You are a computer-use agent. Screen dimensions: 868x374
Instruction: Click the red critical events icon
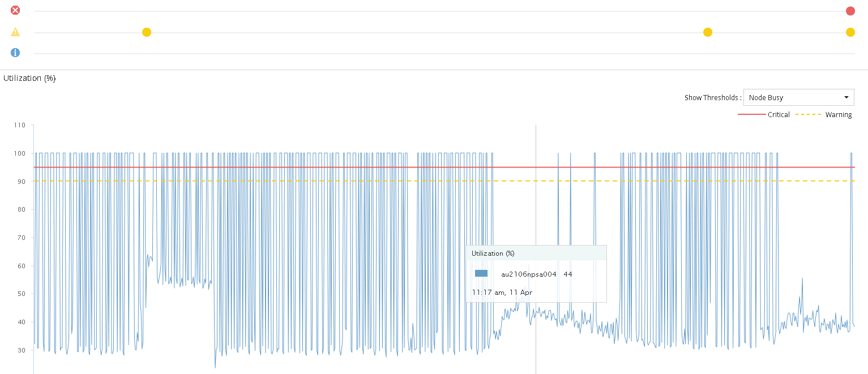pyautogui.click(x=15, y=10)
